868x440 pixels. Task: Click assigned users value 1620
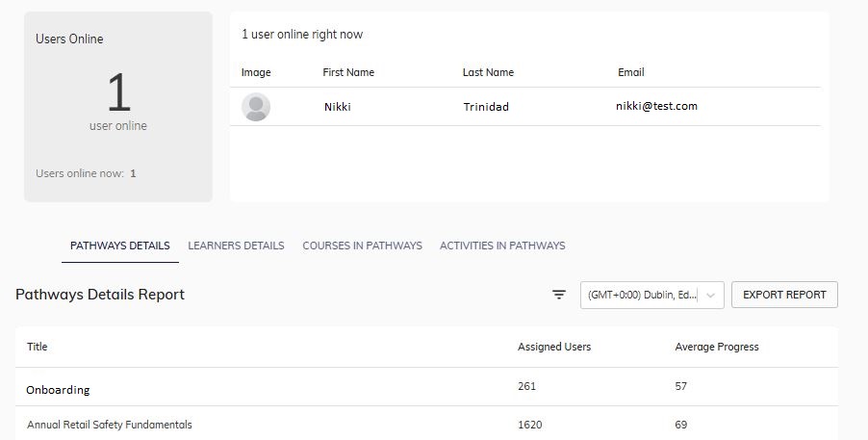pyautogui.click(x=530, y=425)
